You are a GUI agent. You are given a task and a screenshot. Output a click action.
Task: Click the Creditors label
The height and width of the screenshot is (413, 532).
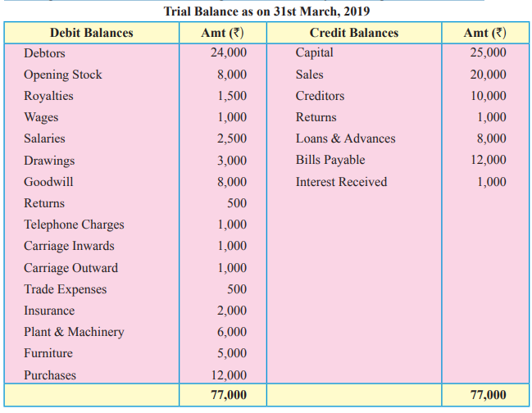click(320, 96)
